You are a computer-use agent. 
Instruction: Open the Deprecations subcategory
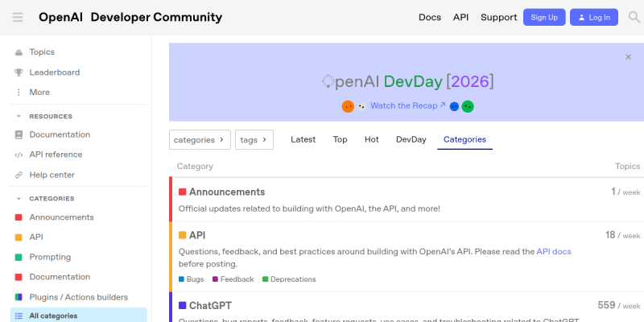(289, 279)
